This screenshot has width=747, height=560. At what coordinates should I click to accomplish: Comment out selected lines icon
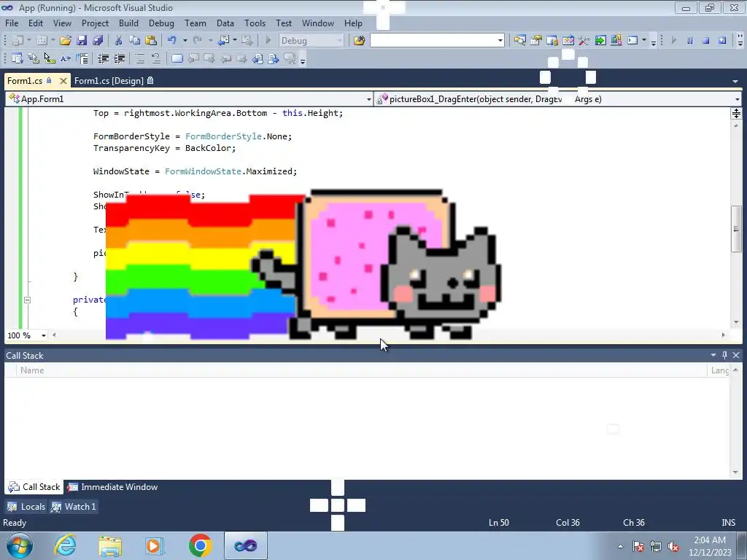(139, 58)
